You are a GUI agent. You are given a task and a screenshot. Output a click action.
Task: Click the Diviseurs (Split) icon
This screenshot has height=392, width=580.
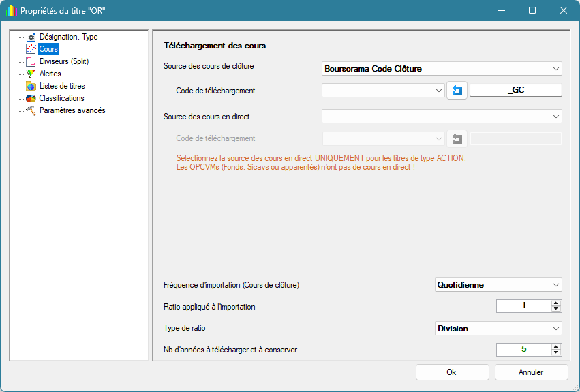coord(31,61)
